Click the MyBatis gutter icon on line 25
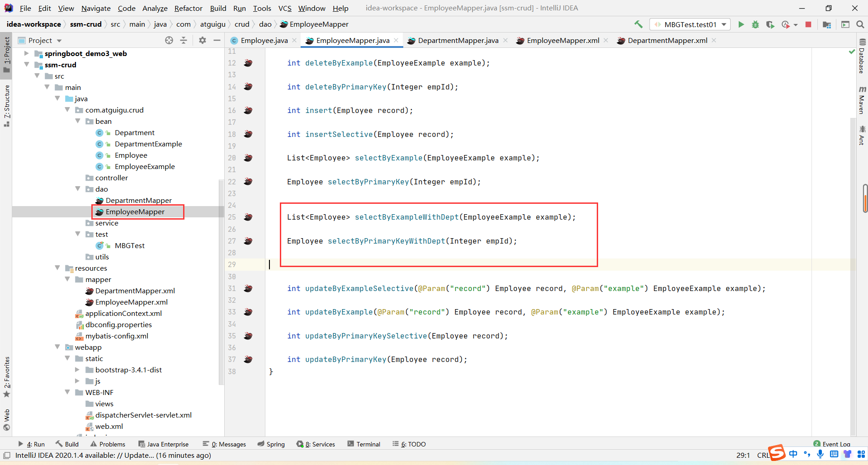Image resolution: width=868 pixels, height=465 pixels. (248, 217)
